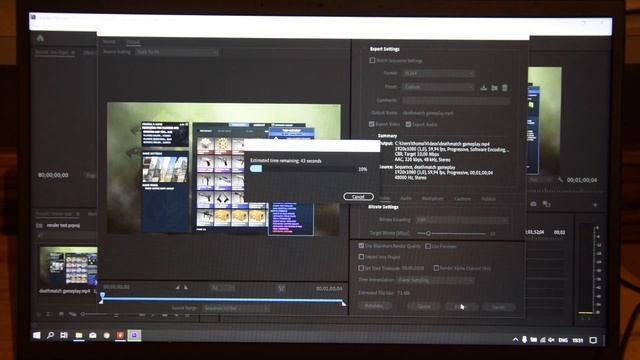Click the set out point marker icon
Viewport: 640px width, 360px height.
tap(186, 288)
